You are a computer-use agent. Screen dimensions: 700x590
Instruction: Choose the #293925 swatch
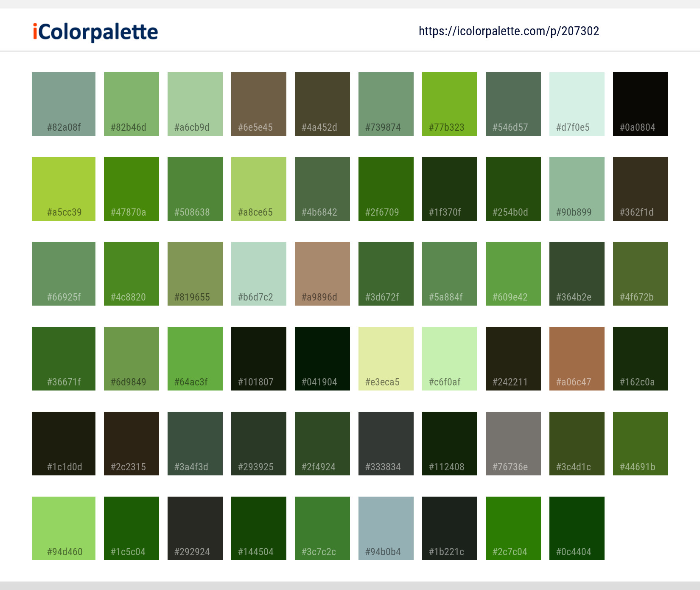259,444
